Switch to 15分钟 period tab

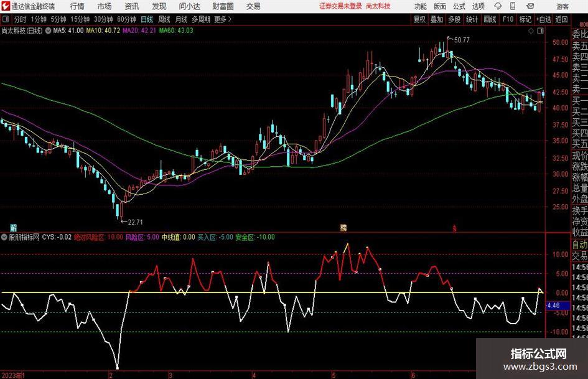tap(80, 19)
